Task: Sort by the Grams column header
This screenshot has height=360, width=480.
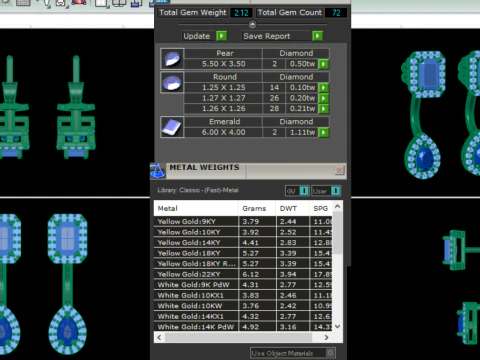Action: point(257,208)
